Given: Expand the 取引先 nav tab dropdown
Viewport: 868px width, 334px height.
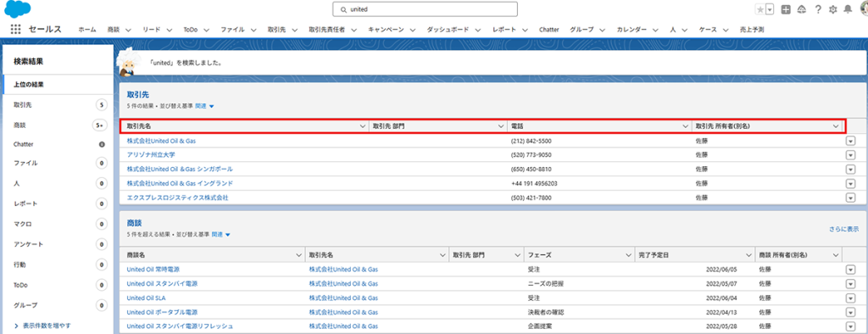Looking at the screenshot, I should [x=294, y=30].
